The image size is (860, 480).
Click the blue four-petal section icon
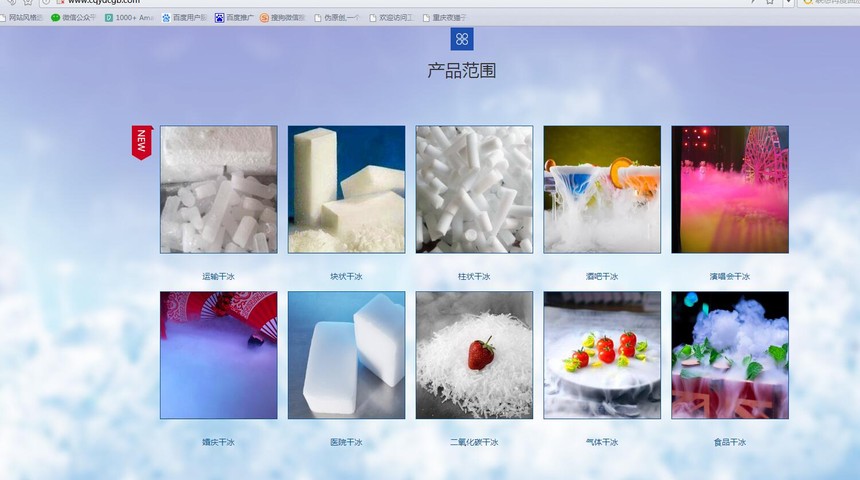[462, 39]
